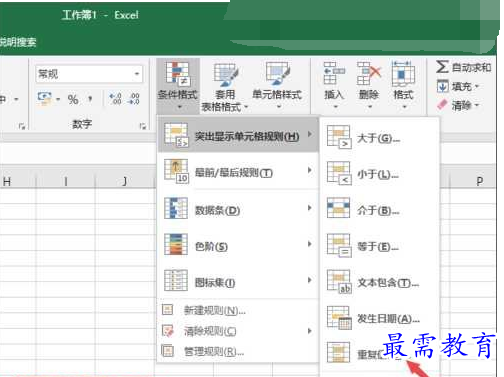This screenshot has width=504, height=377.
Task: Expand the Insert (插入) dropdown arrow
Action: click(335, 107)
